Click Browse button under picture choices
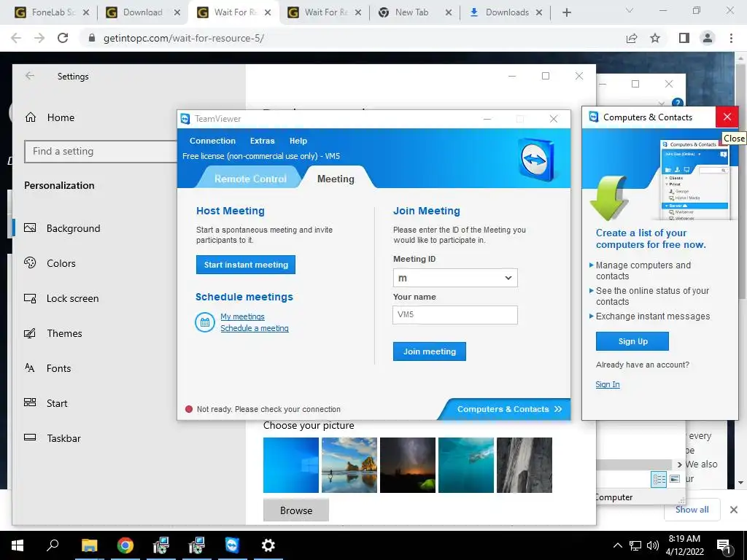This screenshot has width=747, height=560. [296, 510]
